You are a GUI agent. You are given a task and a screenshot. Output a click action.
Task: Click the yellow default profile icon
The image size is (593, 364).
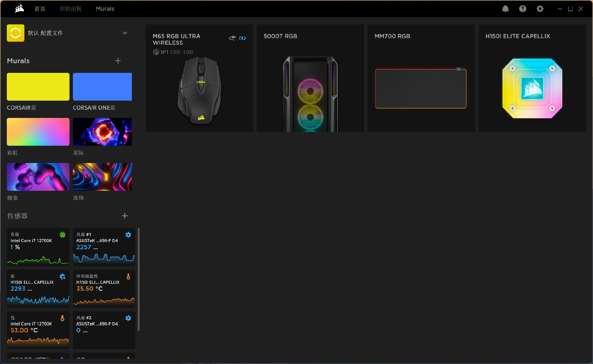[x=15, y=33]
